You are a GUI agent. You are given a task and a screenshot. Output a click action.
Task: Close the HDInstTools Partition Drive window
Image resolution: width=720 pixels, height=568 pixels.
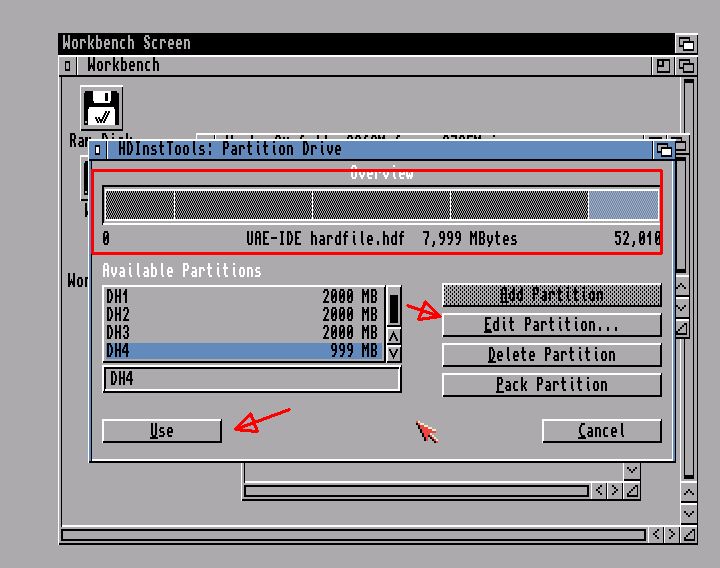tap(98, 149)
